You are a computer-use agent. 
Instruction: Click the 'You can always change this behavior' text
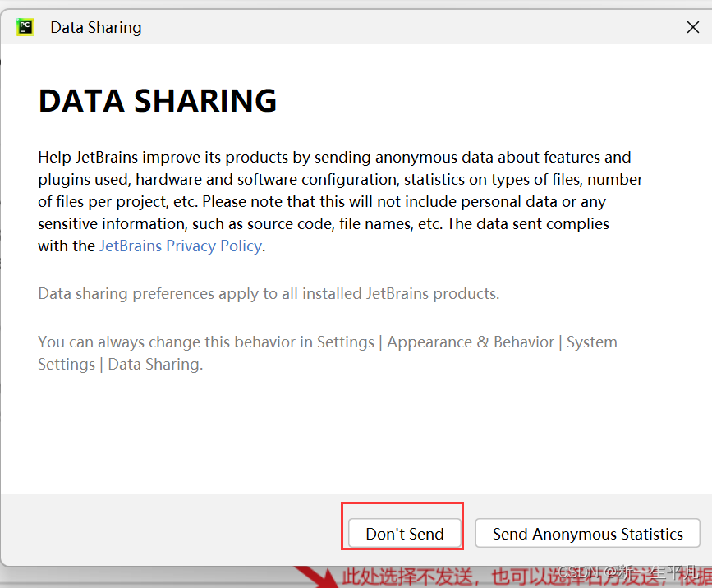coord(328,353)
